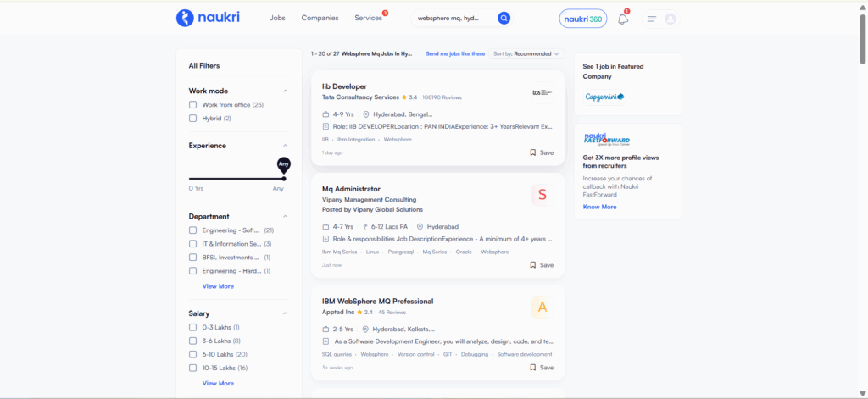Check the Hybrid work mode filter
The width and height of the screenshot is (868, 399).
[x=193, y=119]
